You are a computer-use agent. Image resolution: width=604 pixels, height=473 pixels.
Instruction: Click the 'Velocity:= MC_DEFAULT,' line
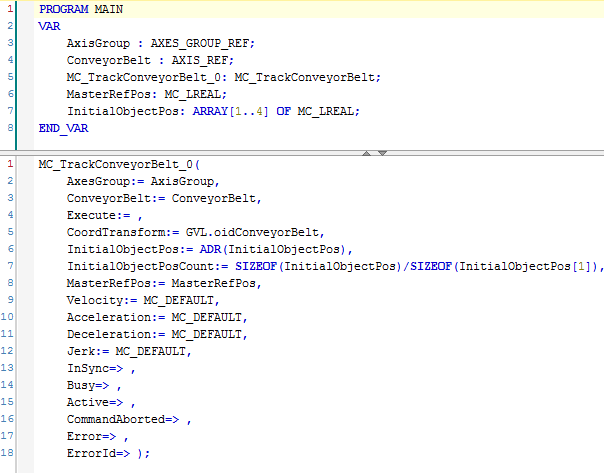pos(143,300)
